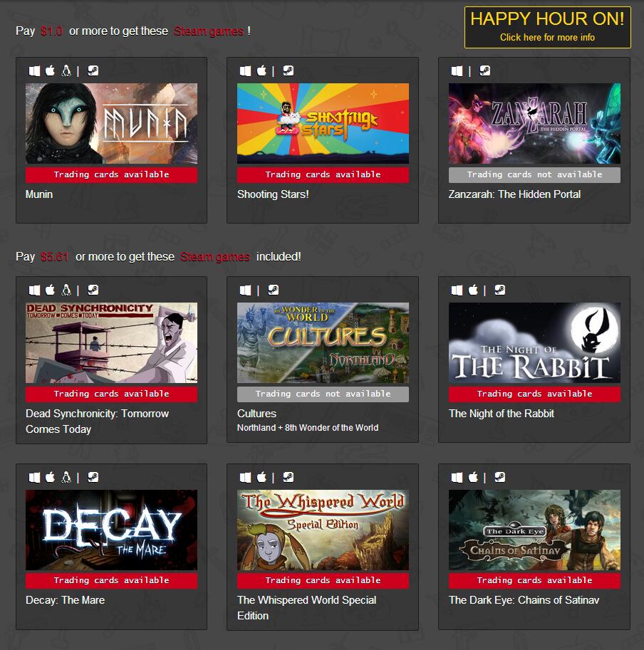
Task: Click the Linux icon on Decay The Mare card
Action: 66,477
